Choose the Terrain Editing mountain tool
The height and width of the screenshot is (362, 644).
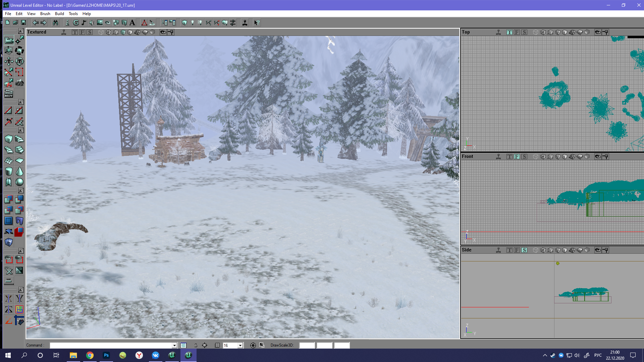19,82
